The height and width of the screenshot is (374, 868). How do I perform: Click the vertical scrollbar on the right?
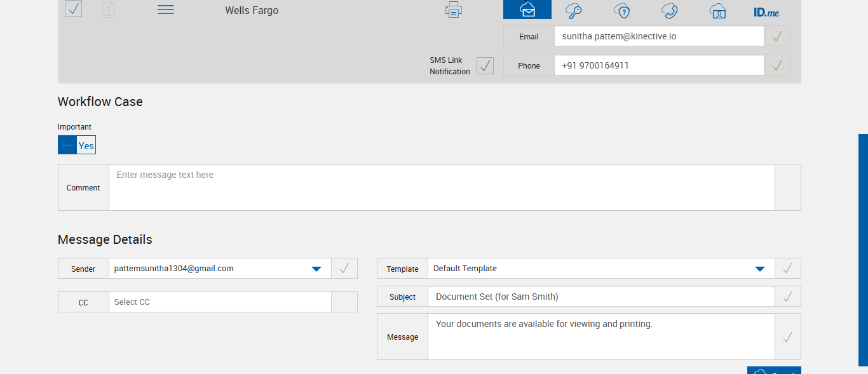point(863,250)
